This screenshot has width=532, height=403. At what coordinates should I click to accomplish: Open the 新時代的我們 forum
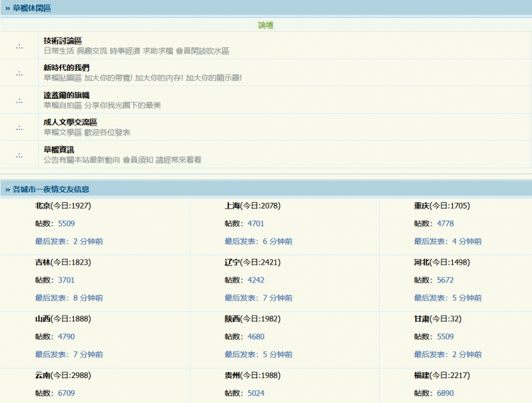(66, 68)
